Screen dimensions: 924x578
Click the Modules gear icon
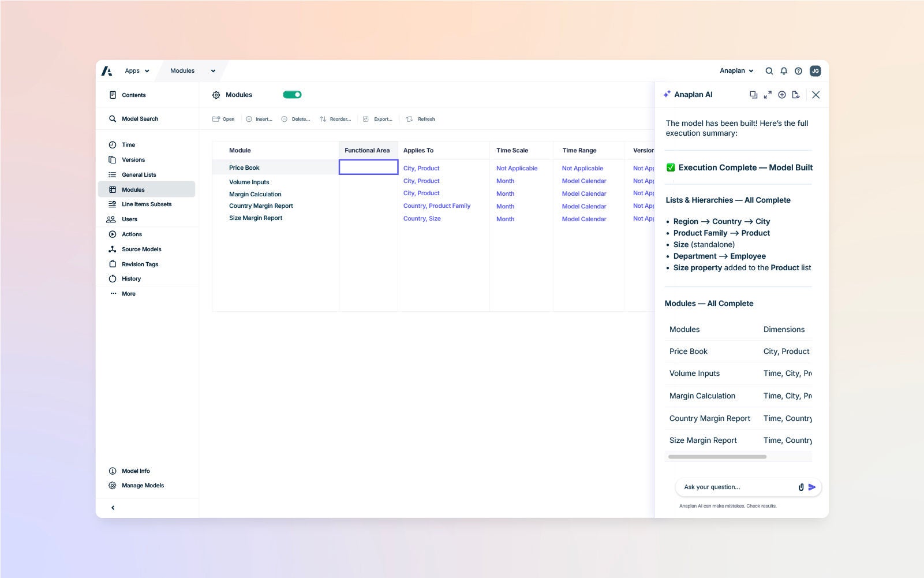coord(216,95)
